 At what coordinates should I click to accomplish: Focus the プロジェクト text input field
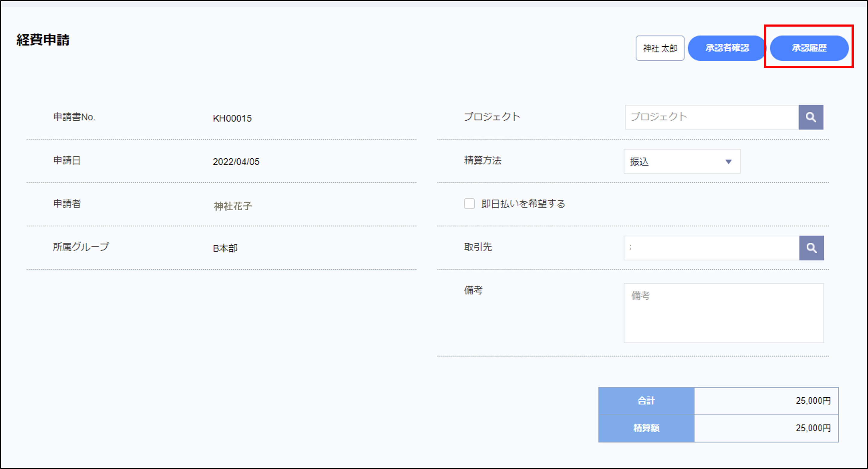(x=711, y=117)
